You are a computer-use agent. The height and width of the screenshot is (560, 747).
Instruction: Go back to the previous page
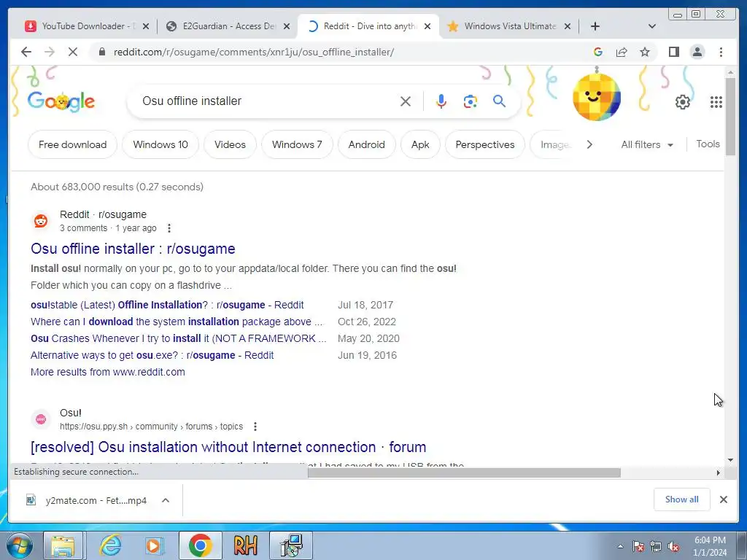tap(26, 52)
